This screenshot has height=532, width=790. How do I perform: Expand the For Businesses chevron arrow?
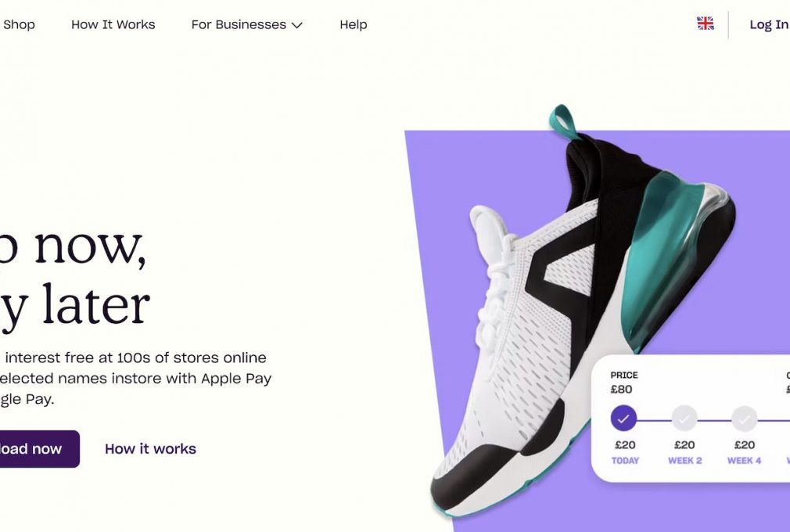click(x=297, y=25)
